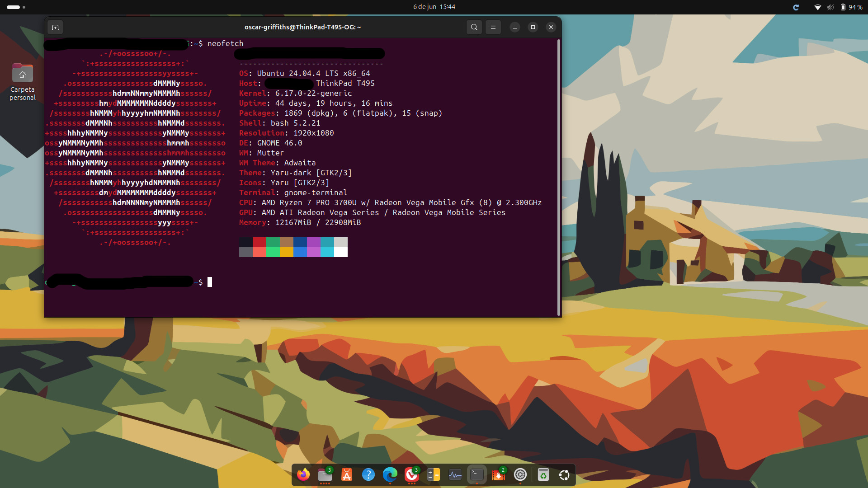The height and width of the screenshot is (488, 868).
Task: Launch Microsoft Edge from the dock
Action: 390,474
